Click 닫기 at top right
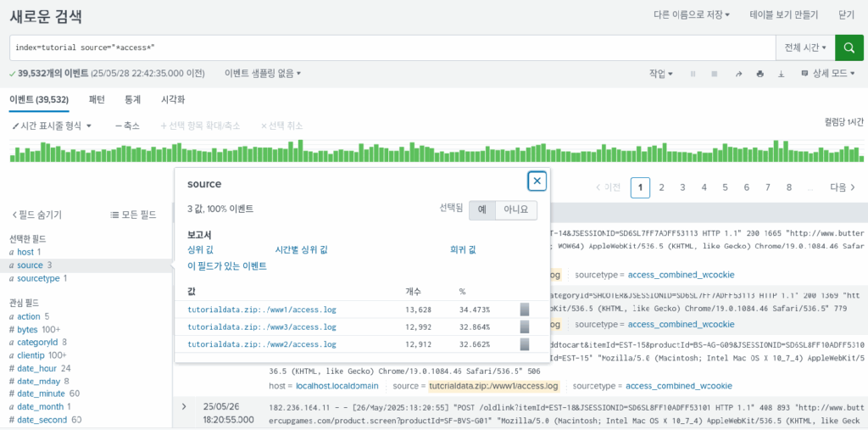The width and height of the screenshot is (868, 430). 847,15
